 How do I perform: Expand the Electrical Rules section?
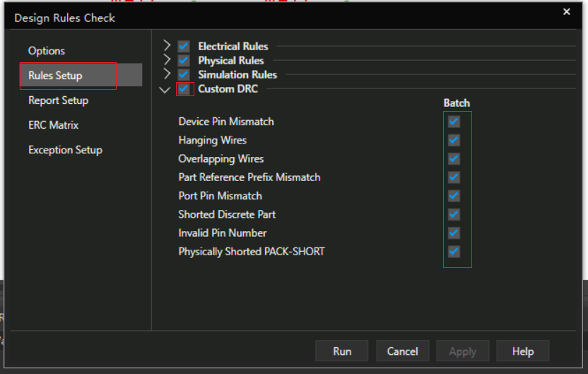pyautogui.click(x=167, y=46)
